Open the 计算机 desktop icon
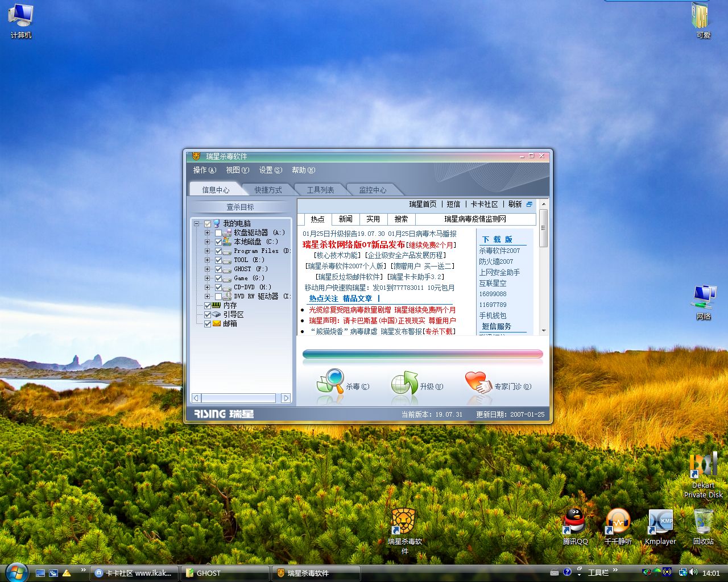This screenshot has width=728, height=582. [x=21, y=21]
